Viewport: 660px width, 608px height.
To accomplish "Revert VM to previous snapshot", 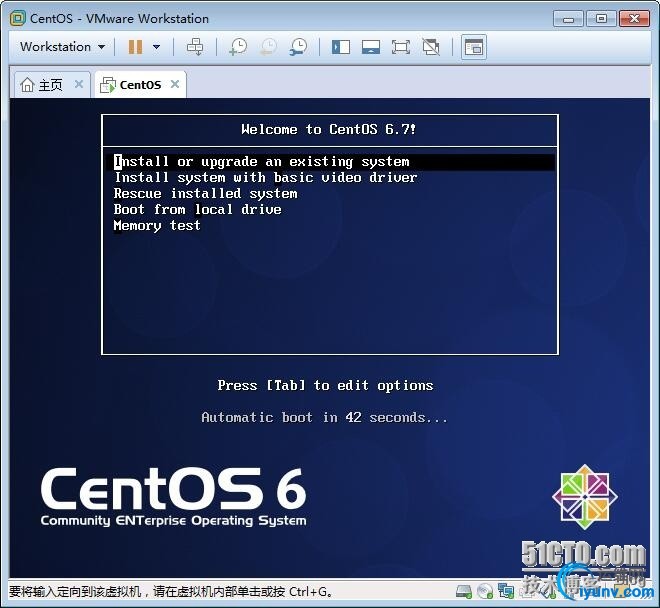I will [269, 47].
